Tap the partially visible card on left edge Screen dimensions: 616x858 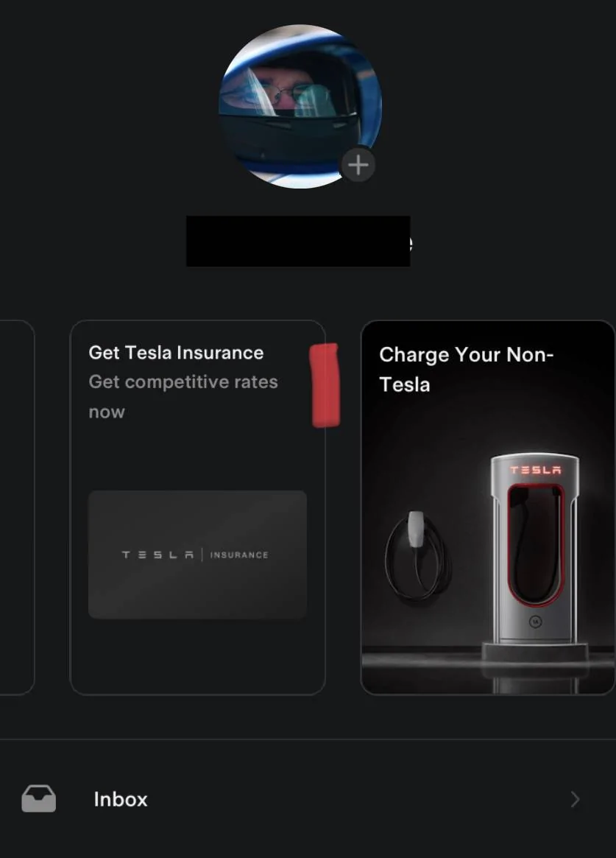(x=17, y=507)
